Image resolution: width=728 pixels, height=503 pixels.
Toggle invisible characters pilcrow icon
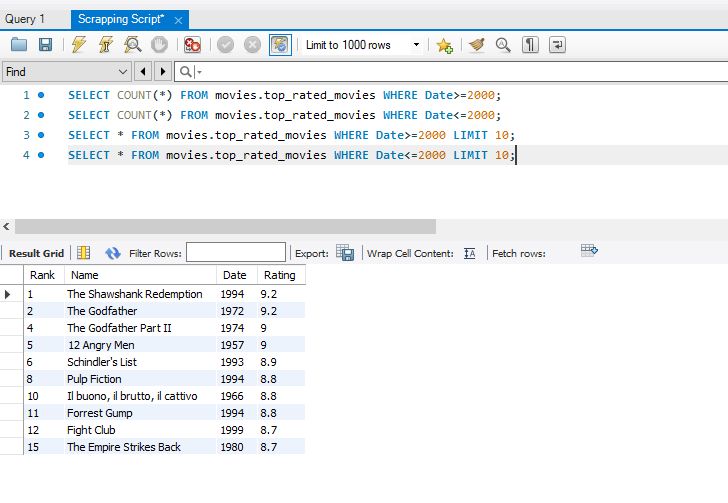(x=530, y=45)
